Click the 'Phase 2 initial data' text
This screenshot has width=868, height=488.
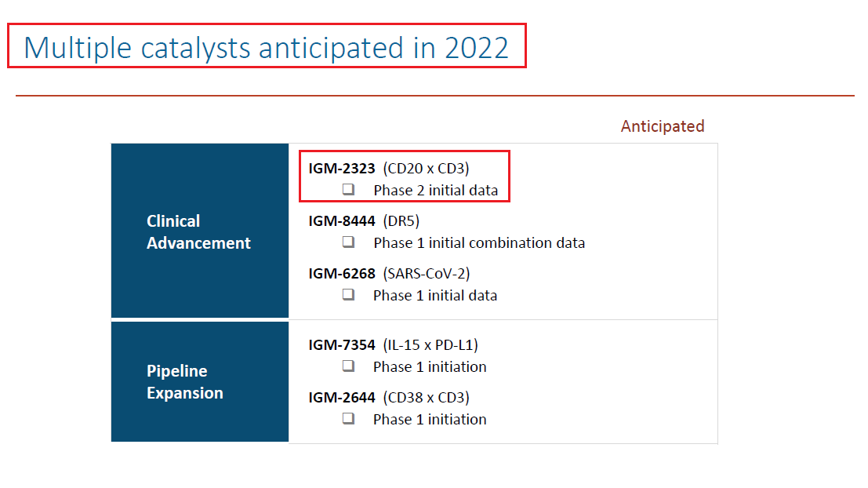point(435,190)
